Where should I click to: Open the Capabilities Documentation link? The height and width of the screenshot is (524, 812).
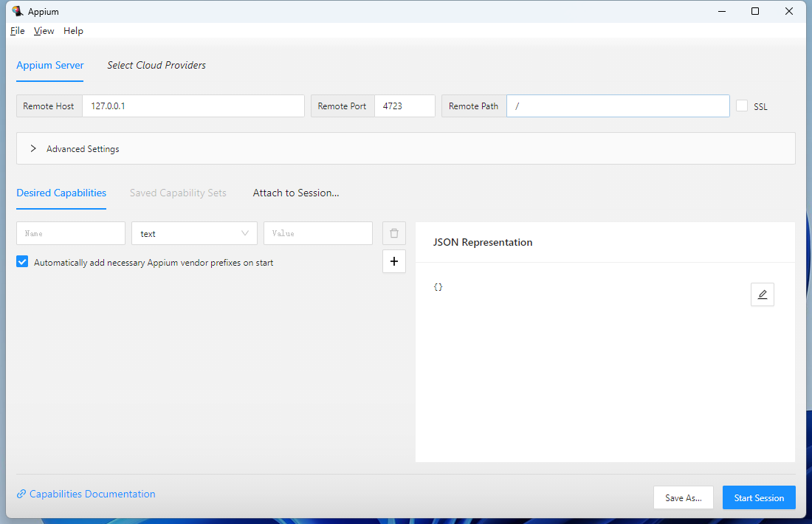(x=92, y=494)
